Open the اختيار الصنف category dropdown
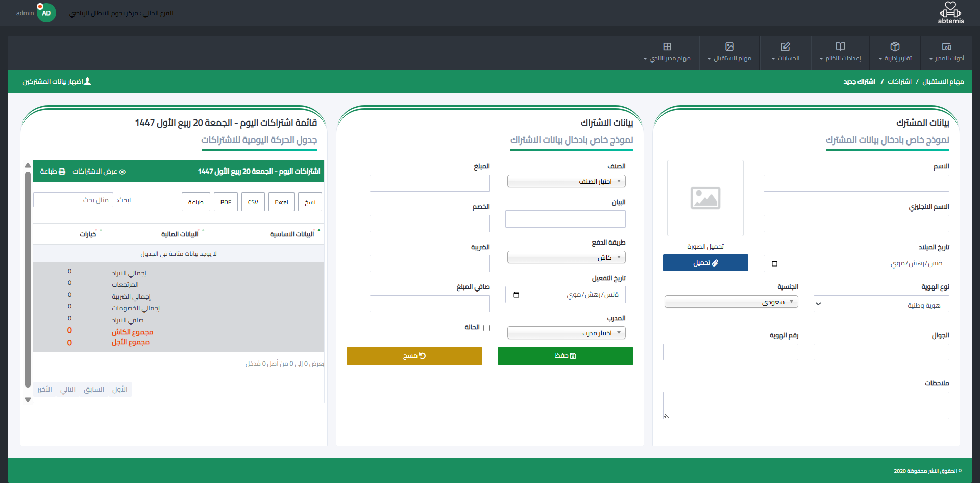 566,181
